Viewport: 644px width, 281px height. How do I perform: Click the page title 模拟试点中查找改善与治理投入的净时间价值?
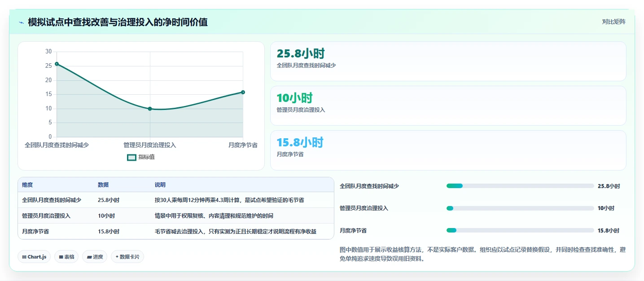(118, 22)
